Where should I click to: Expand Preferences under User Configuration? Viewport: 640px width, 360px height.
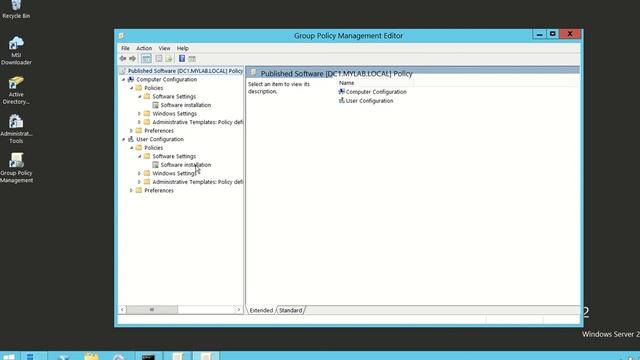click(x=131, y=191)
